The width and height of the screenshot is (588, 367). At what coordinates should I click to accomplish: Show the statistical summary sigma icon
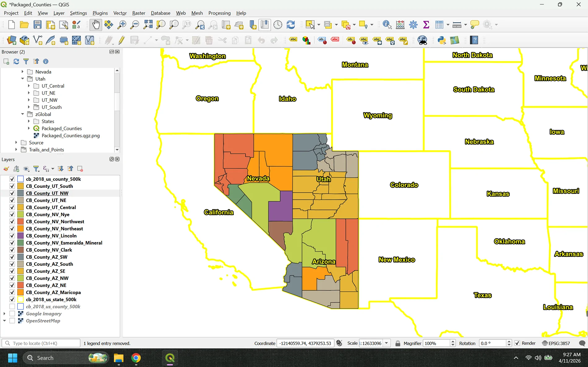[426, 25]
